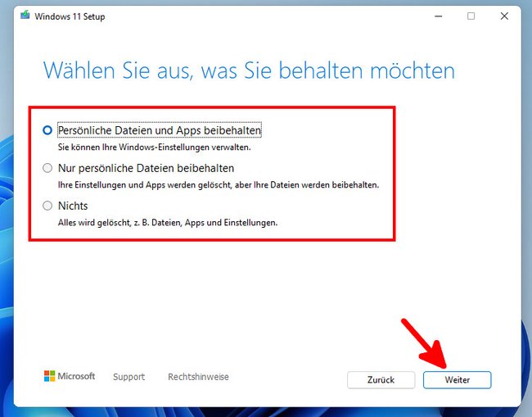Click the Windows 11 Setup title icon

[x=25, y=16]
